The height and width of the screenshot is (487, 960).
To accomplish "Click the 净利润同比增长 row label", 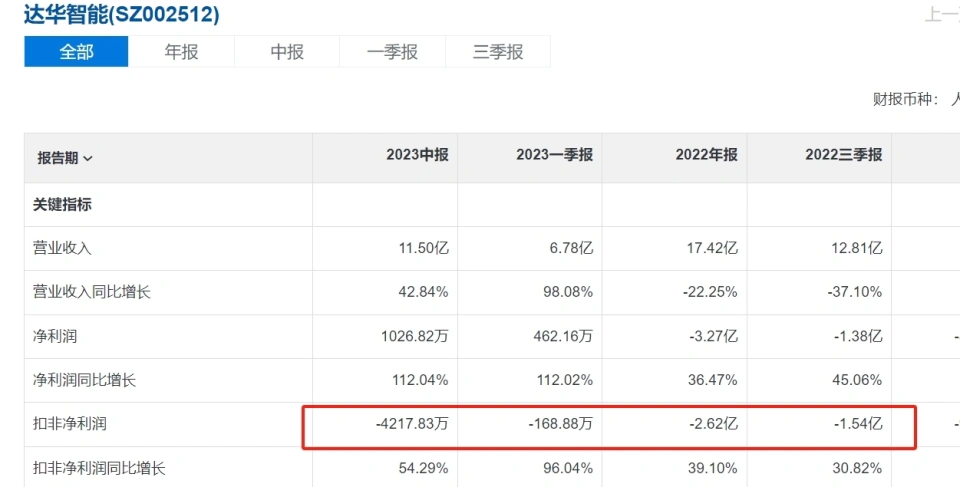I will [84, 380].
